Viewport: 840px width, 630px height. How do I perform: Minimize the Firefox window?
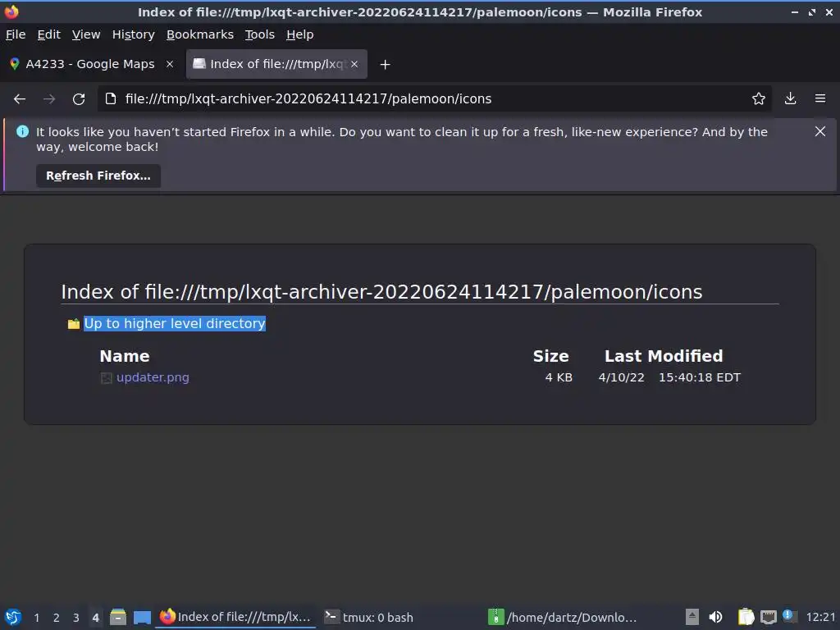pos(794,11)
